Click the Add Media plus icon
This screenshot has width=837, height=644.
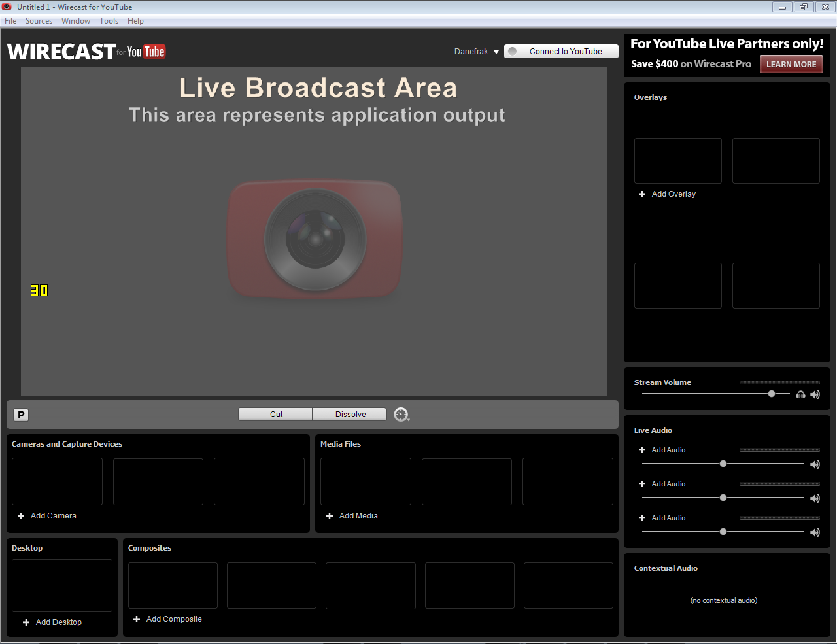pyautogui.click(x=330, y=516)
